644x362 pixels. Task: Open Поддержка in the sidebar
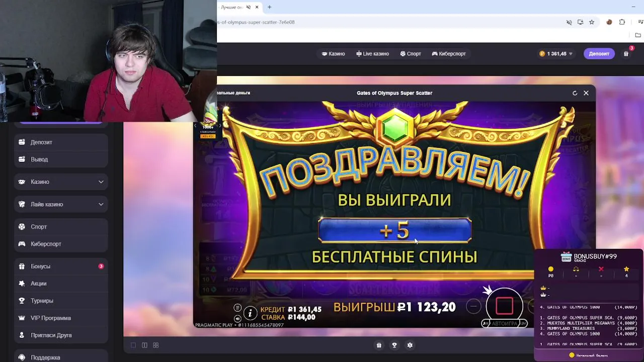(61, 357)
